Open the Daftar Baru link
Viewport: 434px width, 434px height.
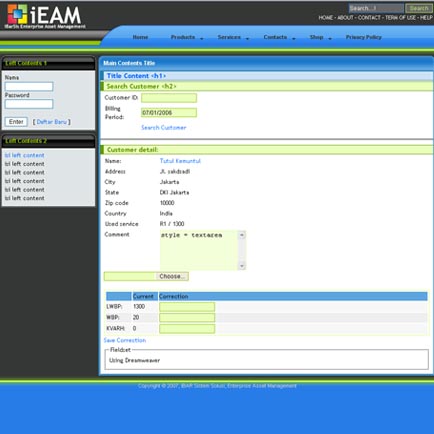point(52,122)
